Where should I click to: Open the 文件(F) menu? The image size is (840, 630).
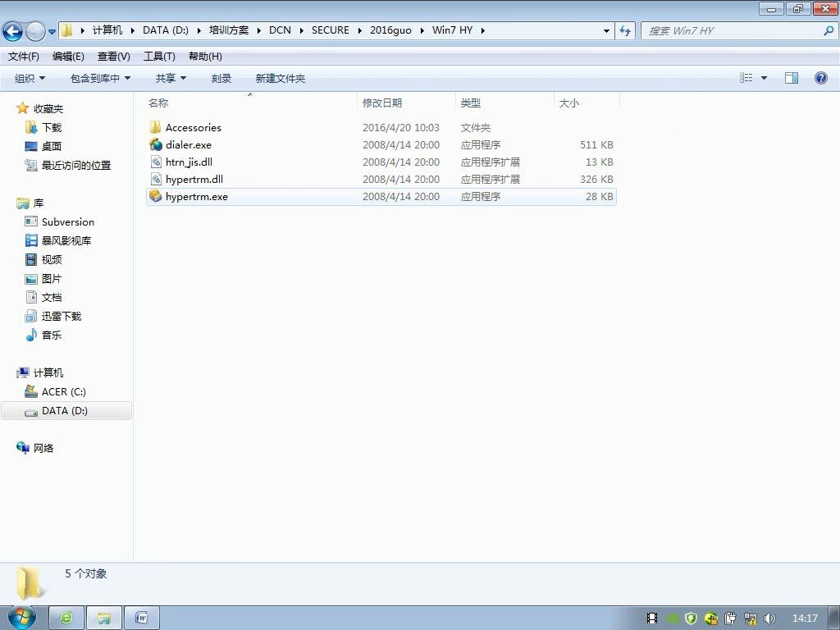coord(24,57)
